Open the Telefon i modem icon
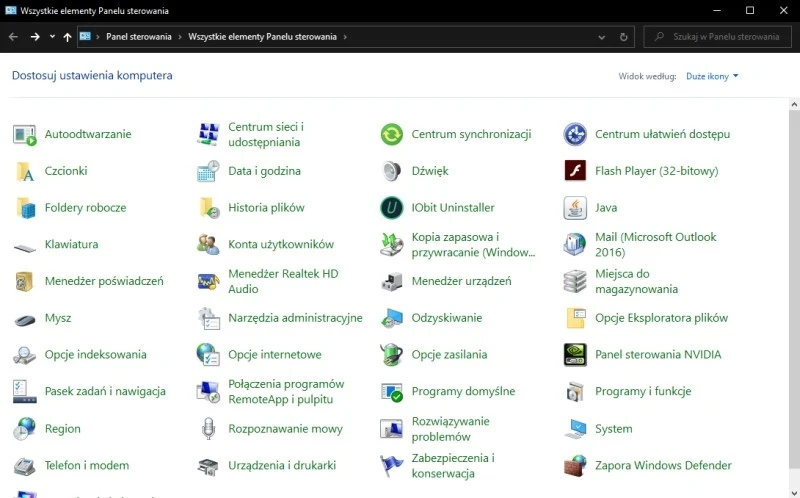The width and height of the screenshot is (800, 498). tap(24, 466)
